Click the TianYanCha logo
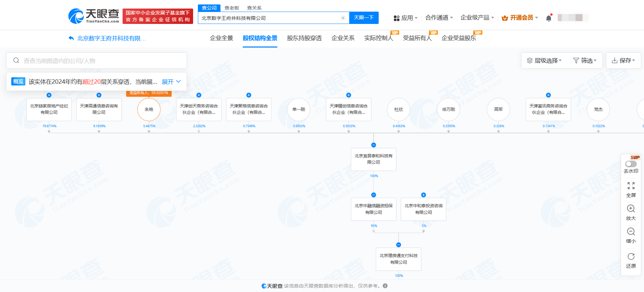 (x=94, y=16)
